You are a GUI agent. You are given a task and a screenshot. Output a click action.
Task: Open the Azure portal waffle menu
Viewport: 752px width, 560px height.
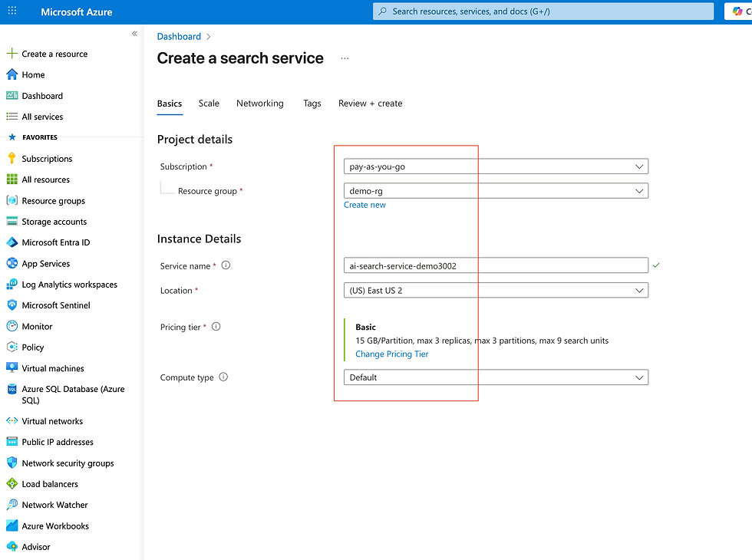(12, 12)
